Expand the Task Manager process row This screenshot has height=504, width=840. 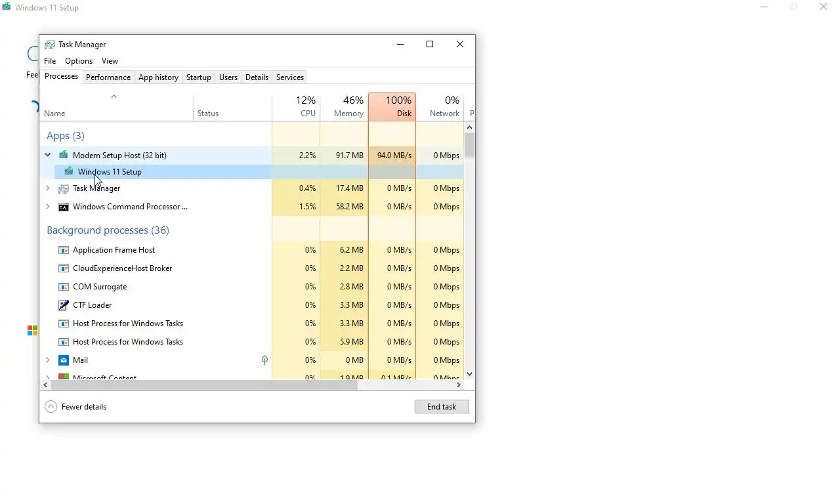[48, 188]
